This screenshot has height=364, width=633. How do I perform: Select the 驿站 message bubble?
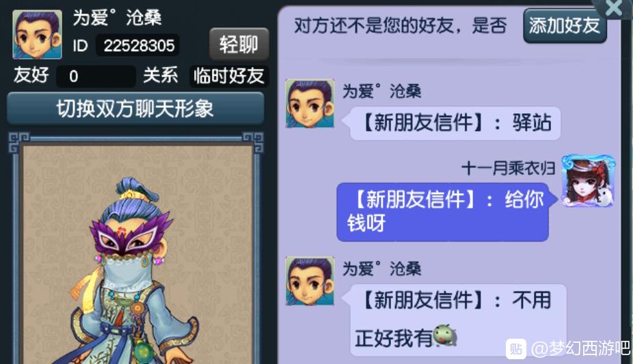pyautogui.click(x=455, y=123)
